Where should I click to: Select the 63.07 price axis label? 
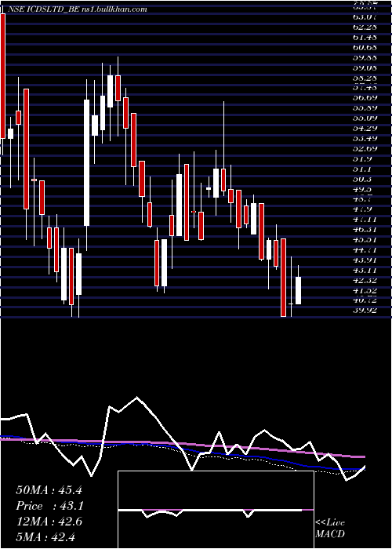point(366,16)
